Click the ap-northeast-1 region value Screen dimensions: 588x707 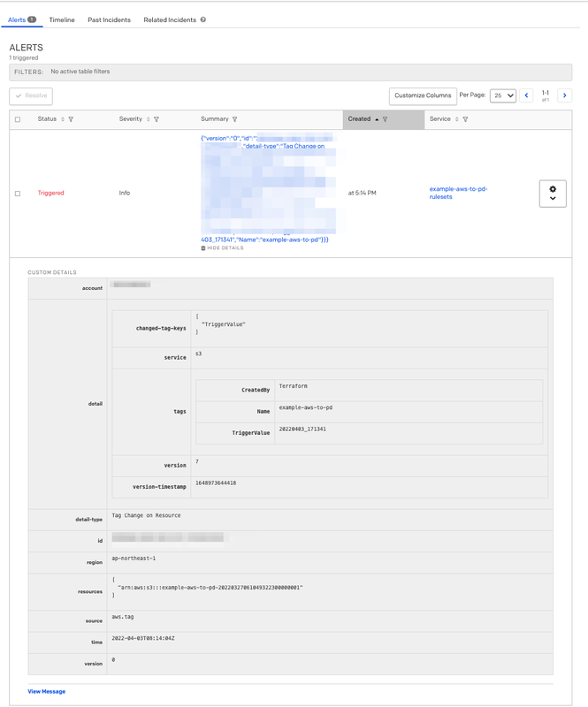[134, 559]
